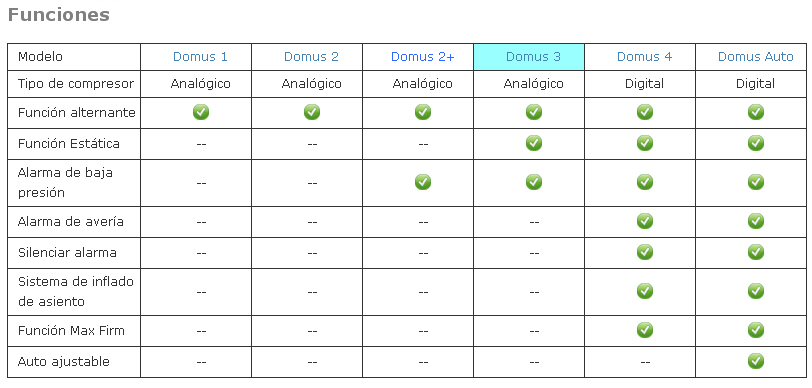Click Domus 3 Función Estática checkmark icon

tap(534, 143)
